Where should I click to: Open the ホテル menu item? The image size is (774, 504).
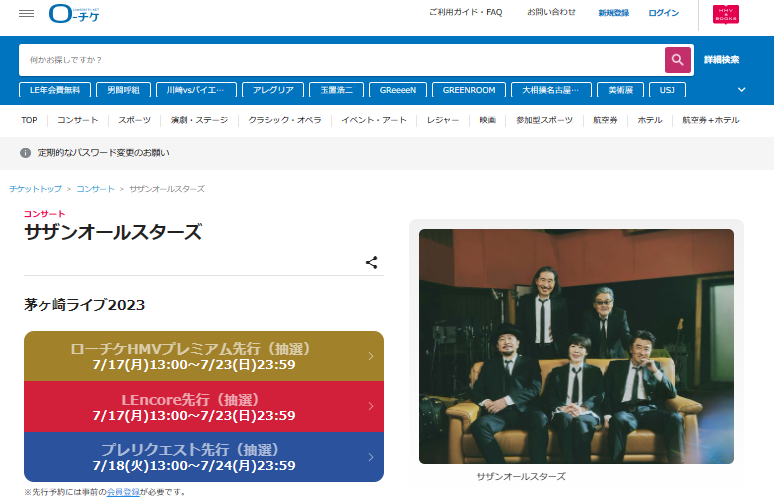pos(650,120)
